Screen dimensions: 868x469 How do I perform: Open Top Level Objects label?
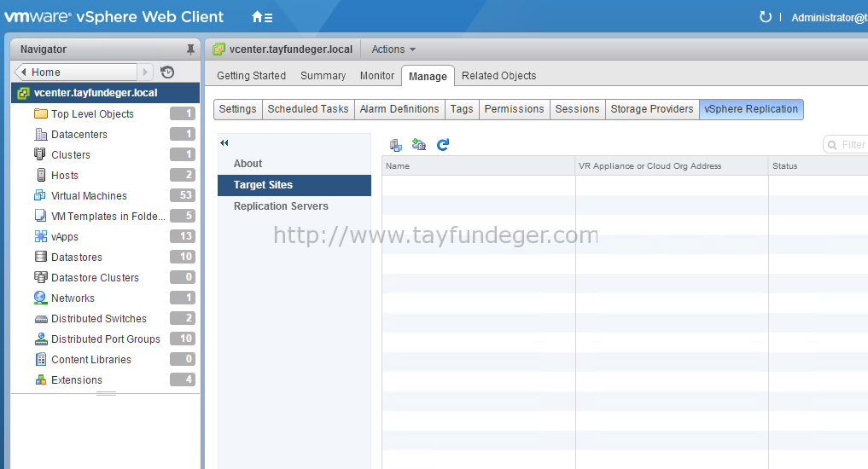point(92,114)
